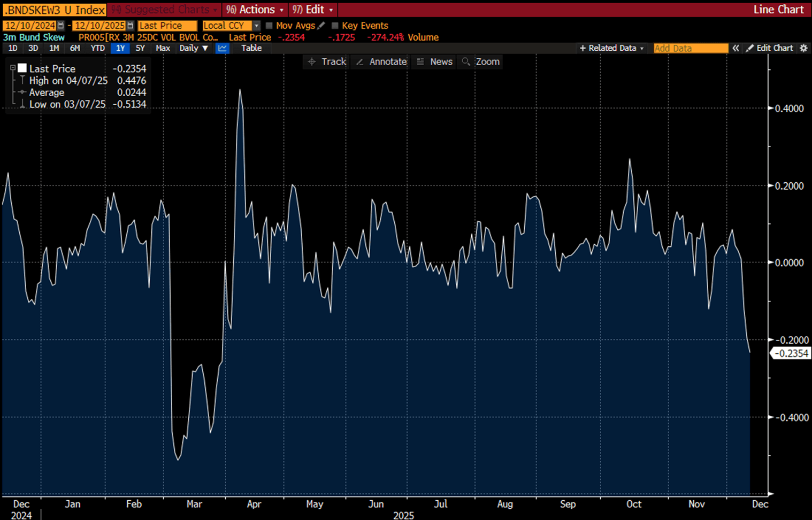The width and height of the screenshot is (812, 520).
Task: Collapse the Last Price legend tree
Action: pos(13,68)
